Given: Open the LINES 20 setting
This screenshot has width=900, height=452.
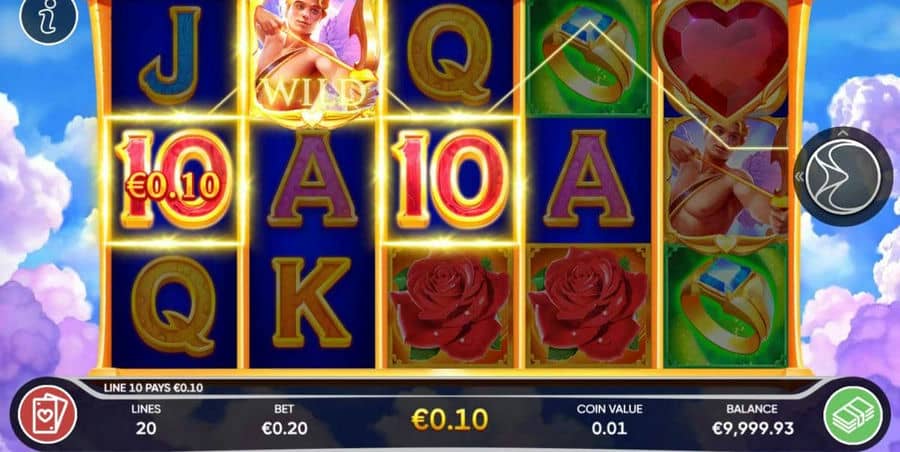Looking at the screenshot, I should [146, 419].
